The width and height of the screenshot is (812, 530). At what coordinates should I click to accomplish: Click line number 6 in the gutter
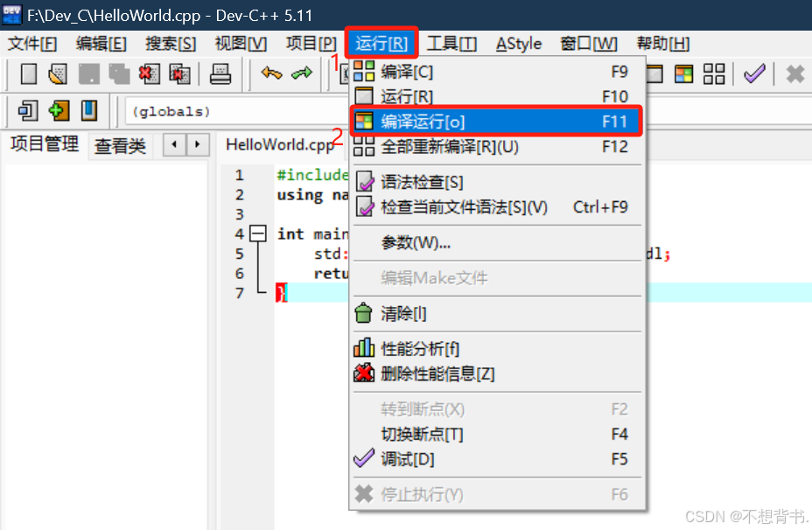pos(239,273)
